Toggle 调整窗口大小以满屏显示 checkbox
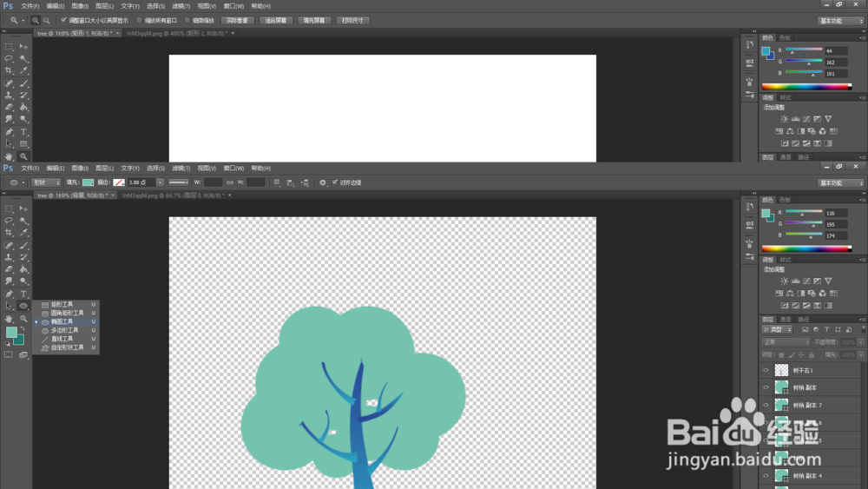The height and width of the screenshot is (489, 868). pyautogui.click(x=63, y=21)
